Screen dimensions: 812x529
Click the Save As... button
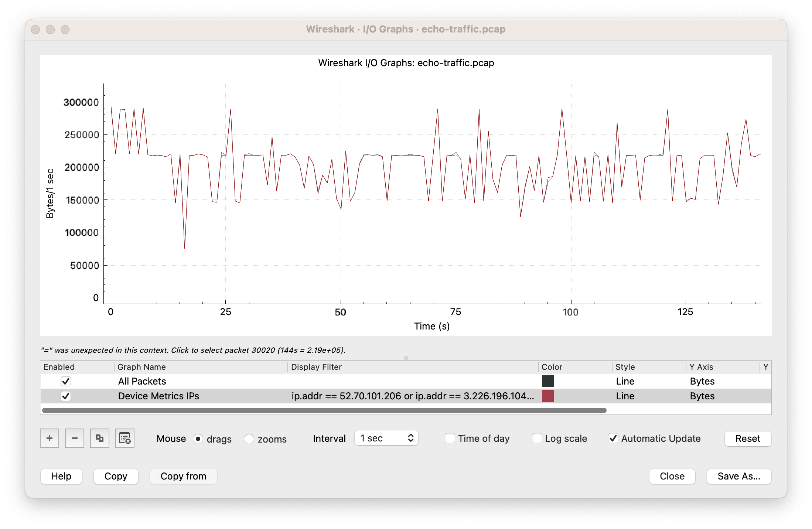(738, 476)
